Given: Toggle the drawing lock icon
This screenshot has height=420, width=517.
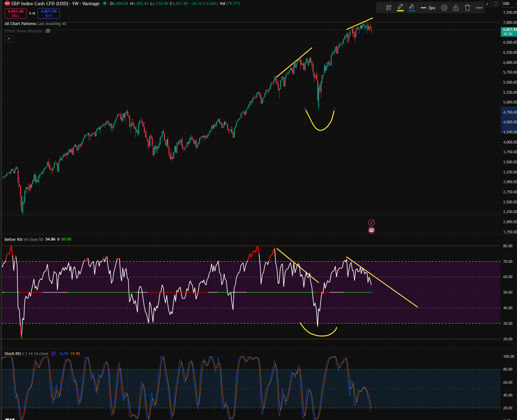Looking at the screenshot, I should (x=456, y=8).
